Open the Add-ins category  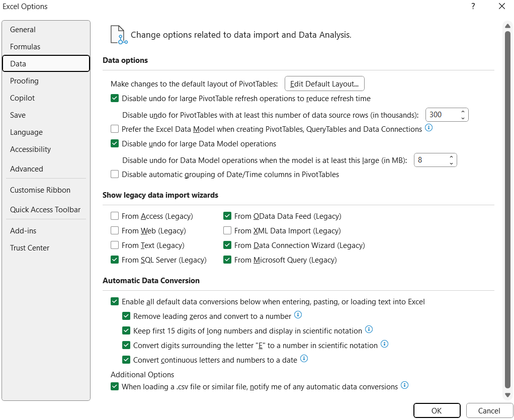coord(46,230)
